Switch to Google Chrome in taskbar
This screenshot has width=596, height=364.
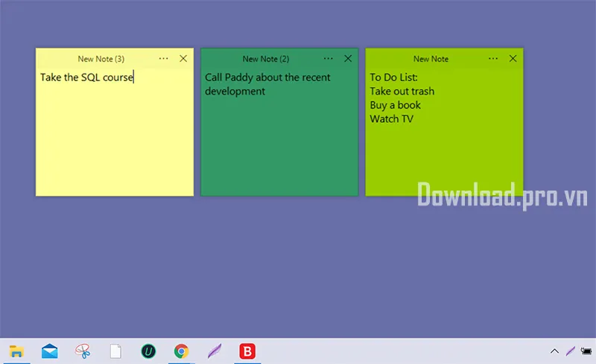181,351
